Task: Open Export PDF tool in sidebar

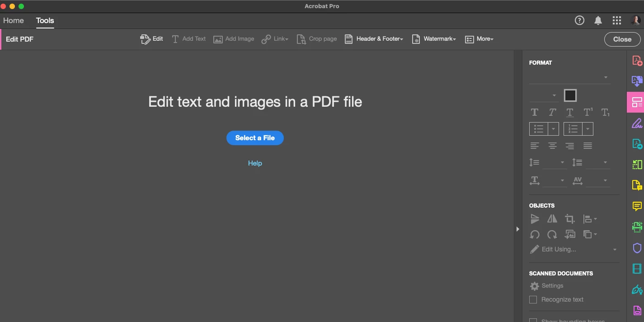Action: coord(637,144)
